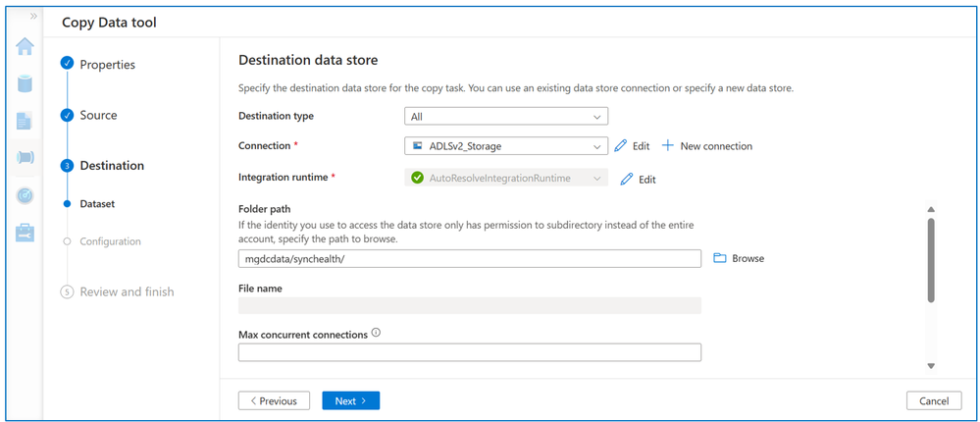
Task: Click New connection link
Action: point(716,145)
